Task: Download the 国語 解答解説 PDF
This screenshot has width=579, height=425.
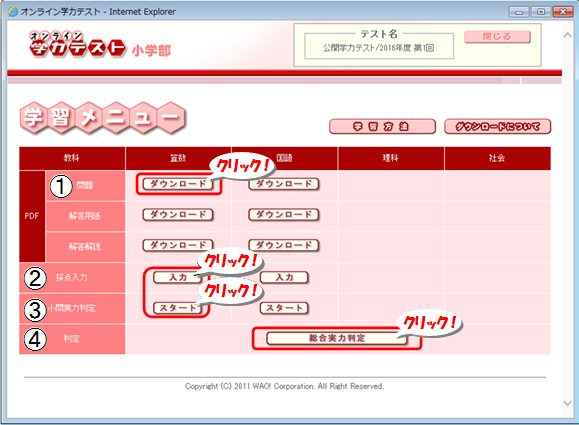Action: (x=284, y=245)
